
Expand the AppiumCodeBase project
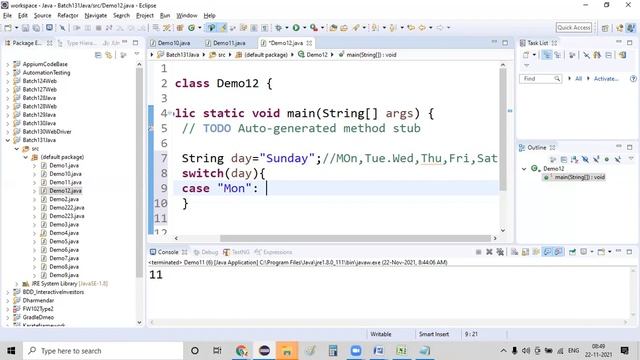[x=7, y=64]
